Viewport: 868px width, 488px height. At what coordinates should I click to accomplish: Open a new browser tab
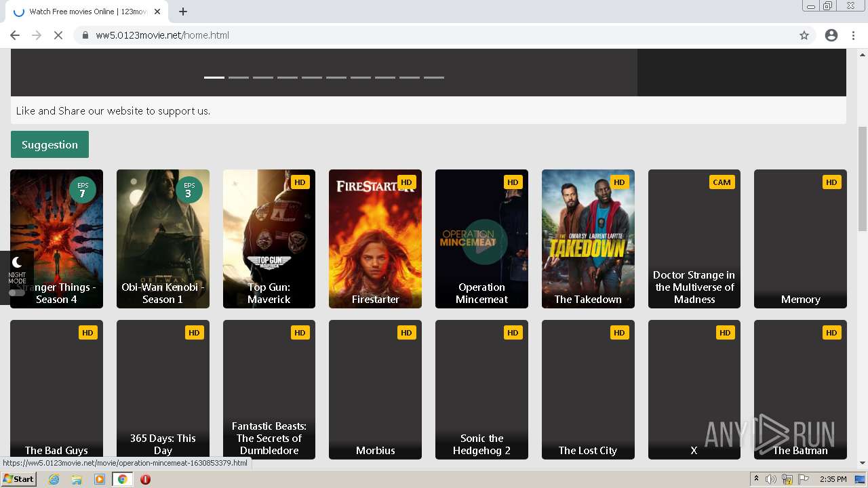point(183,12)
